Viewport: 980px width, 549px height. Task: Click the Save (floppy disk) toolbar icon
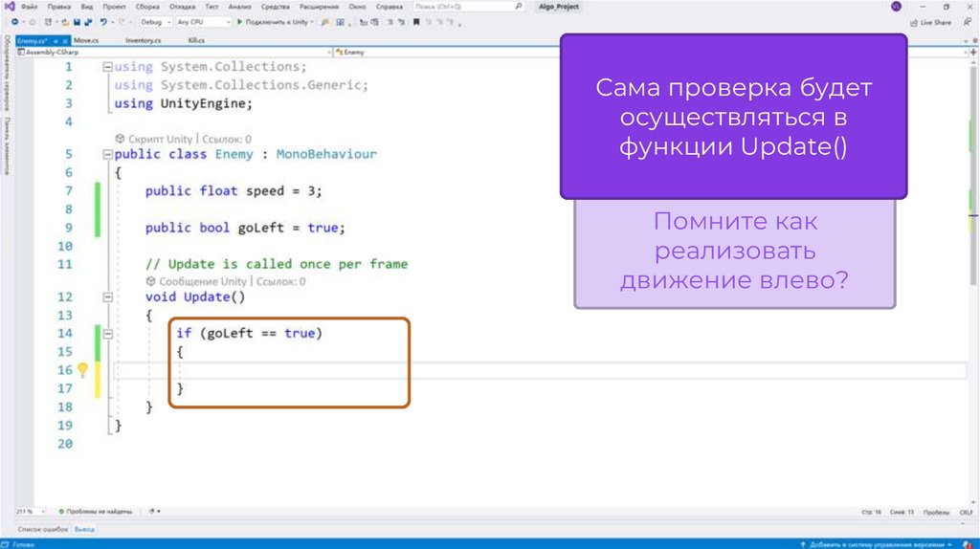(77, 22)
